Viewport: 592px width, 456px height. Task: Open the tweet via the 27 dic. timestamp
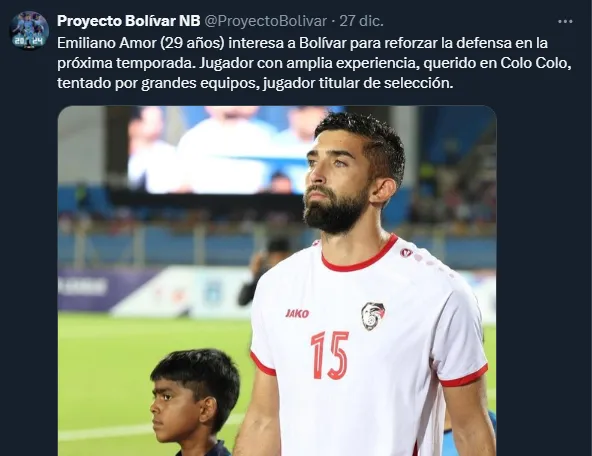(x=361, y=21)
